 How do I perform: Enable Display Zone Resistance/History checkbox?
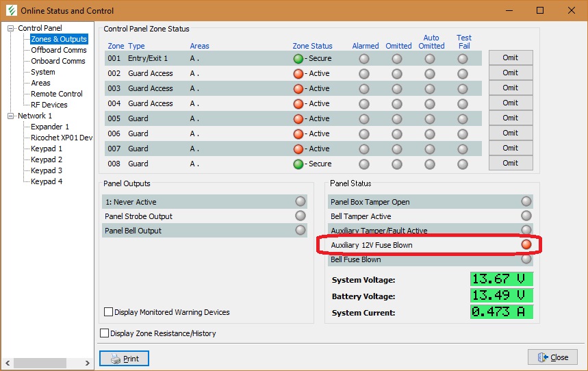pos(105,333)
